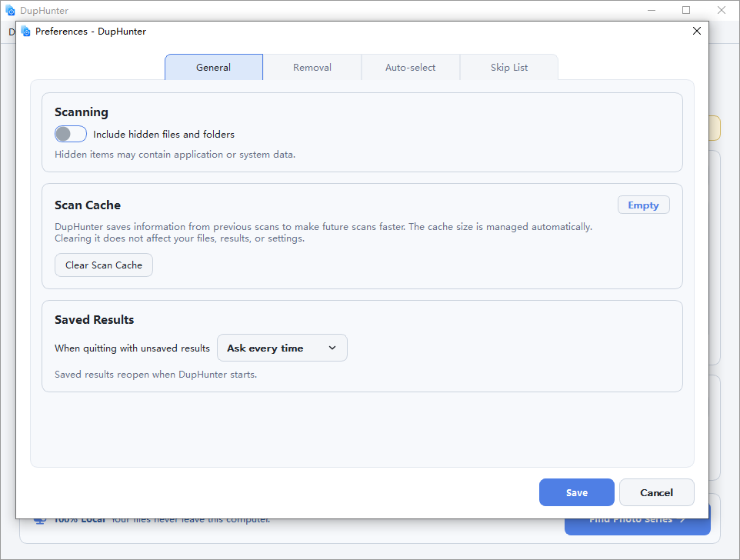Click the DupHunter app icon in main window
740x560 pixels.
click(10, 10)
